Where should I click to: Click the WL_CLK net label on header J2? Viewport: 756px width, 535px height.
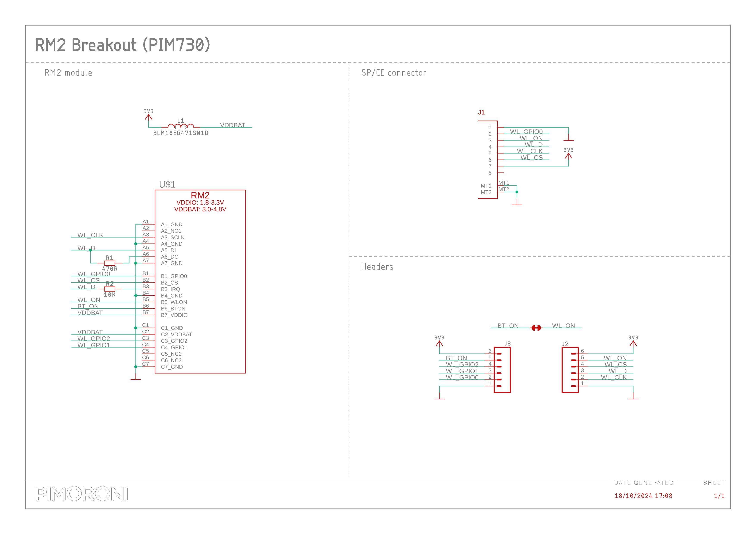click(x=614, y=377)
